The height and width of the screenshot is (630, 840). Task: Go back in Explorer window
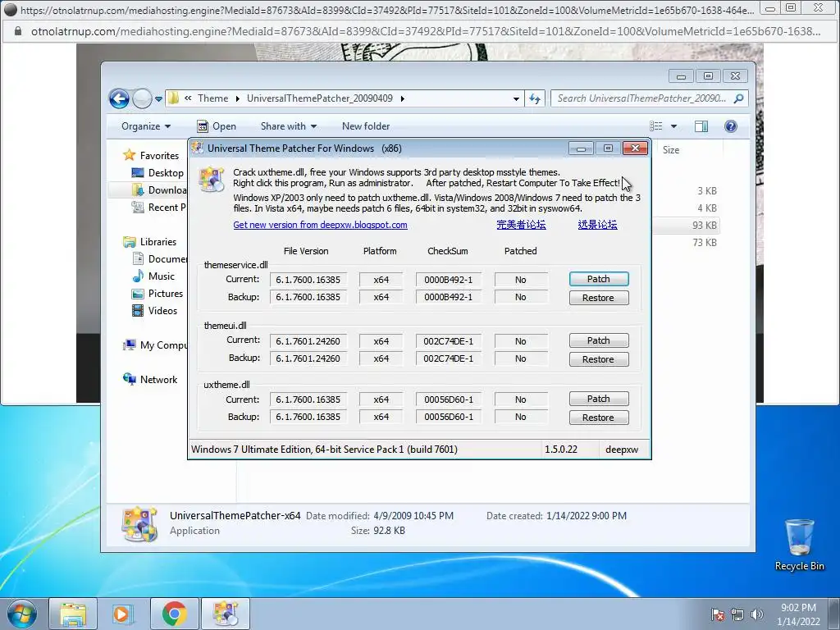coord(119,98)
